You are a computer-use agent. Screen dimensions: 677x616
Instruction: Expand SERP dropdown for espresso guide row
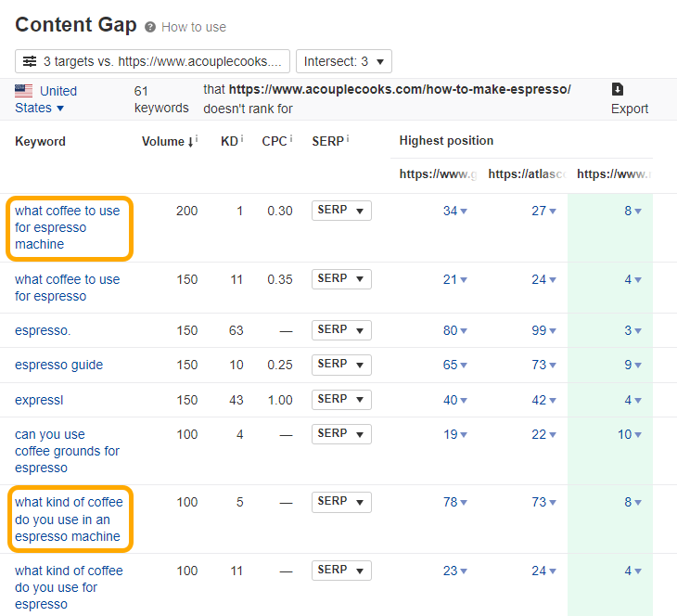(x=341, y=365)
